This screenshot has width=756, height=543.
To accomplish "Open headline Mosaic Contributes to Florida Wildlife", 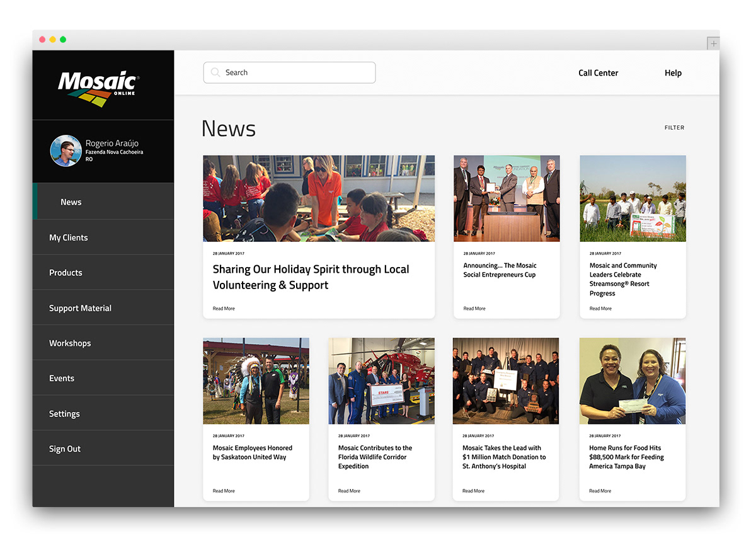I will point(375,457).
